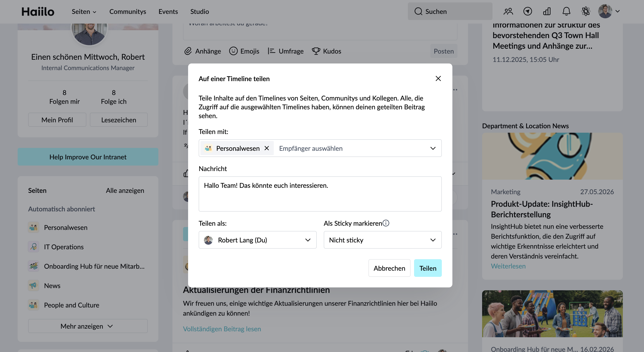Click the user avatar in header
This screenshot has width=644, height=352.
point(605,11)
